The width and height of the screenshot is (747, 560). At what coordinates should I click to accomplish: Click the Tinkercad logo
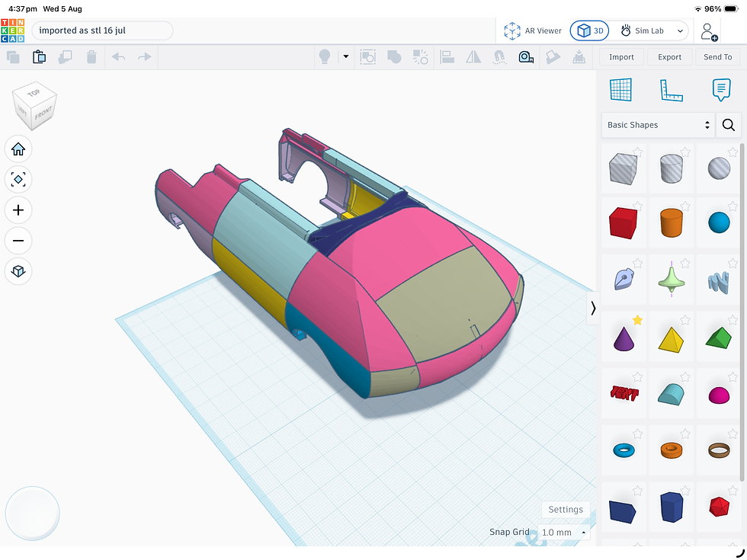click(x=13, y=30)
